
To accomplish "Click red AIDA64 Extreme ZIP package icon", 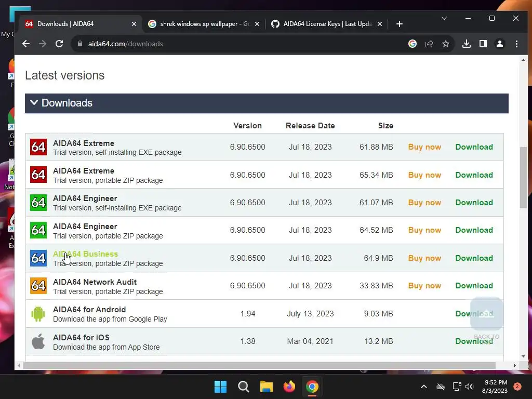I will [38, 175].
